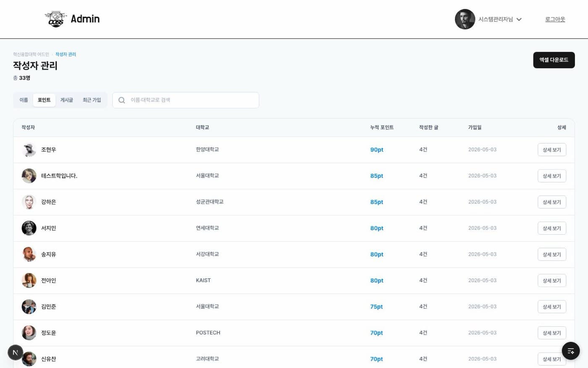The height and width of the screenshot is (368, 588).
Task: Open the system administrator profile avatar
Action: 465,19
